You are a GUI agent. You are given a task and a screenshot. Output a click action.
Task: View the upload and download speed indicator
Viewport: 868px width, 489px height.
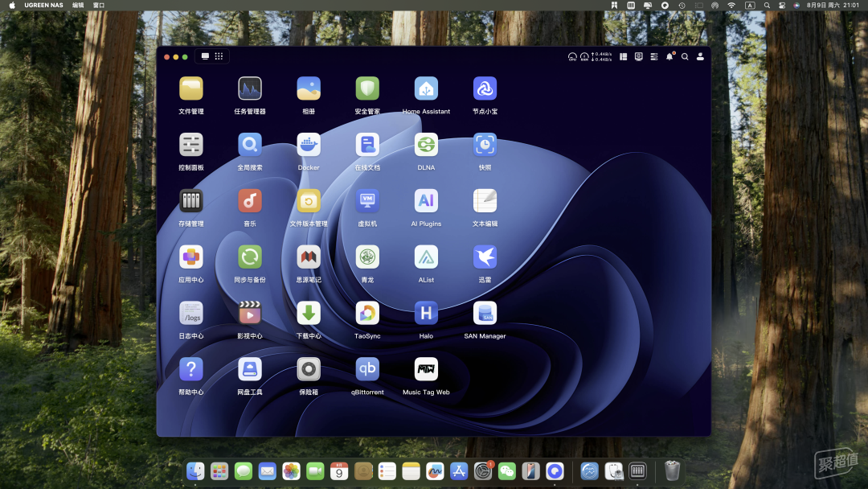tap(602, 56)
